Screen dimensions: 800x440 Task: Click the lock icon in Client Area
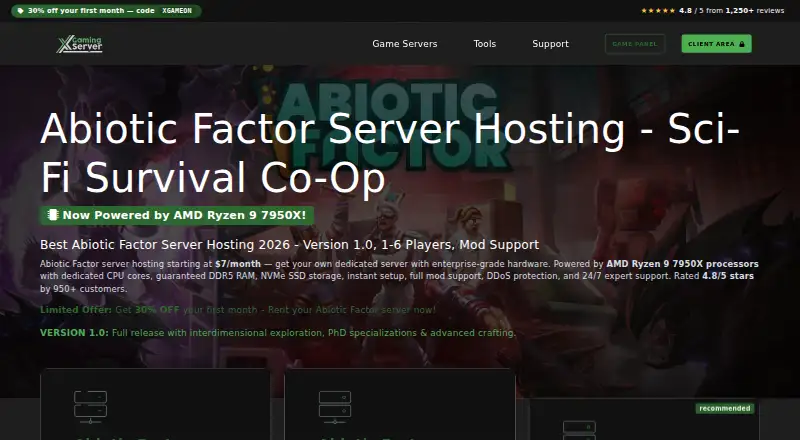pyautogui.click(x=742, y=44)
